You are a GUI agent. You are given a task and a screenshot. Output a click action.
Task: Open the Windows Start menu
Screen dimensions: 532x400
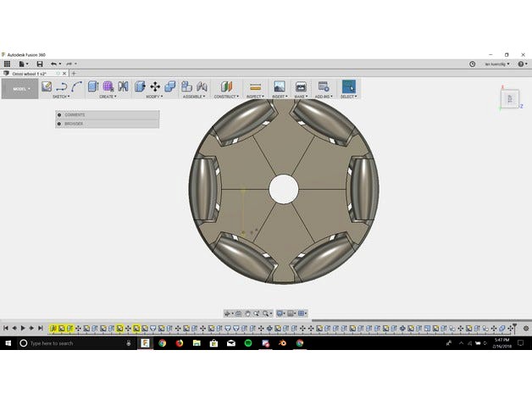[8, 343]
